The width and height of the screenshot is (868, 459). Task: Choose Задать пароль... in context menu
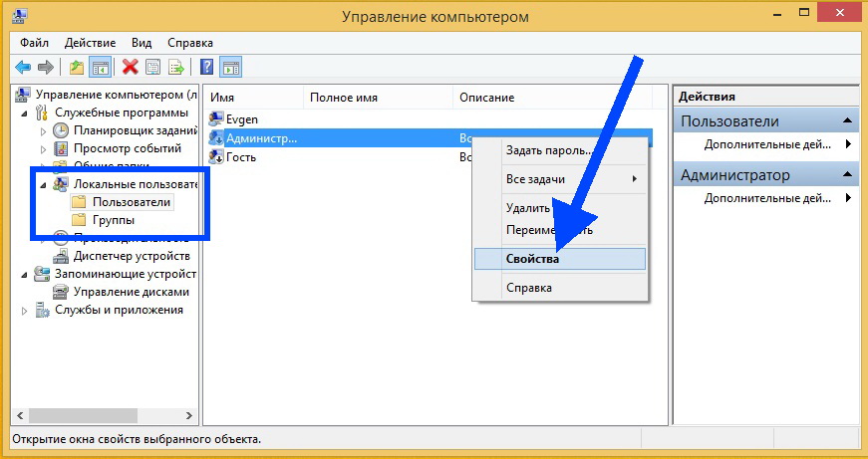tap(560, 150)
